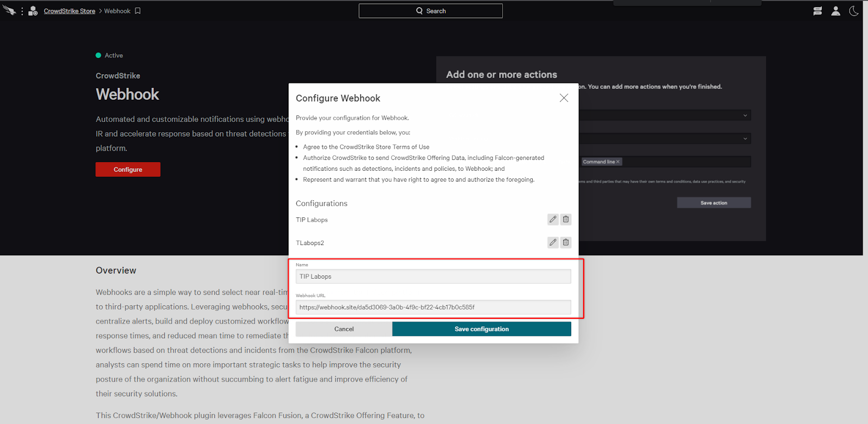This screenshot has height=424, width=868.
Task: Click the Add one or more actions heading
Action: tap(502, 75)
